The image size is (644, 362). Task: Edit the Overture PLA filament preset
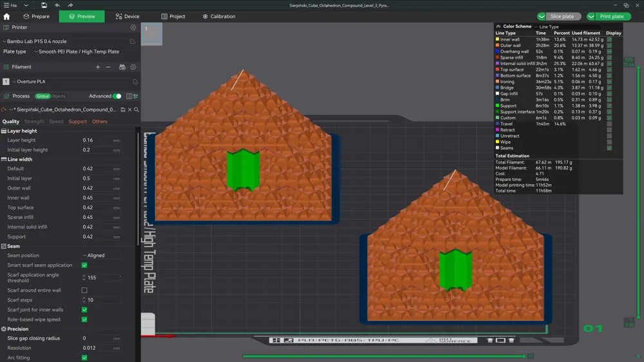(135, 82)
